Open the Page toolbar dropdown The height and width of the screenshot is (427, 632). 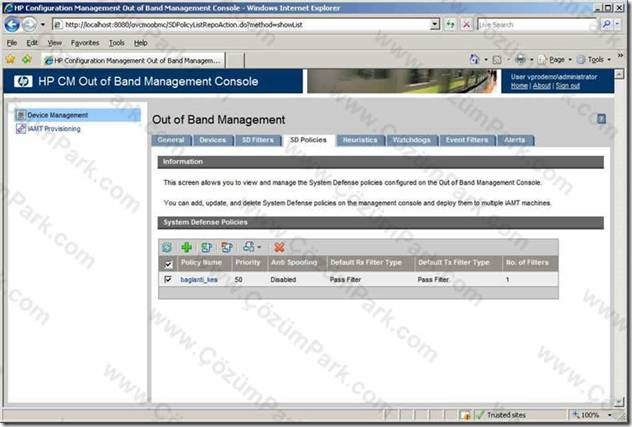pos(570,60)
